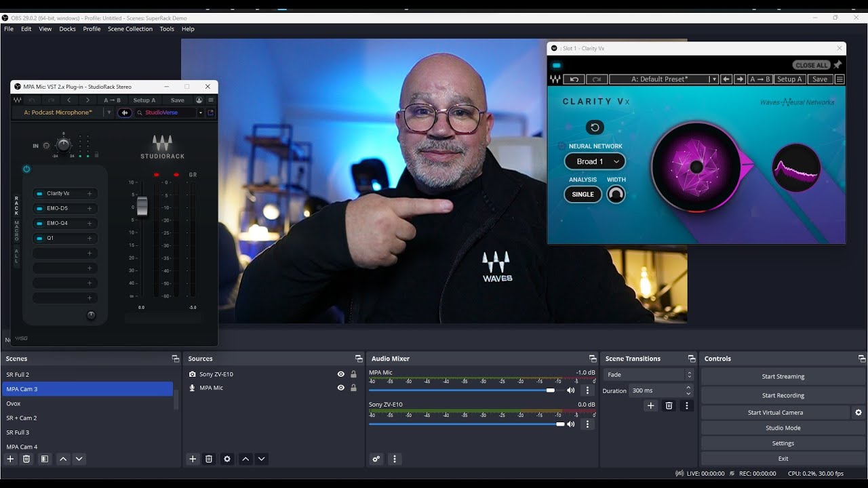
Task: Click the Waves logo in Clarity Vx toolbar
Action: point(555,79)
